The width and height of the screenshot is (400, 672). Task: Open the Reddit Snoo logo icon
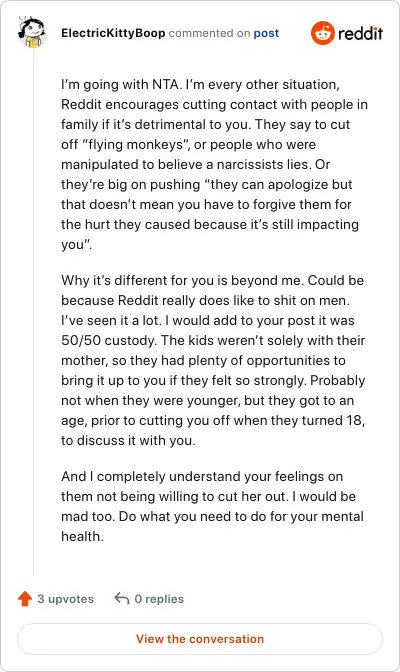(322, 33)
